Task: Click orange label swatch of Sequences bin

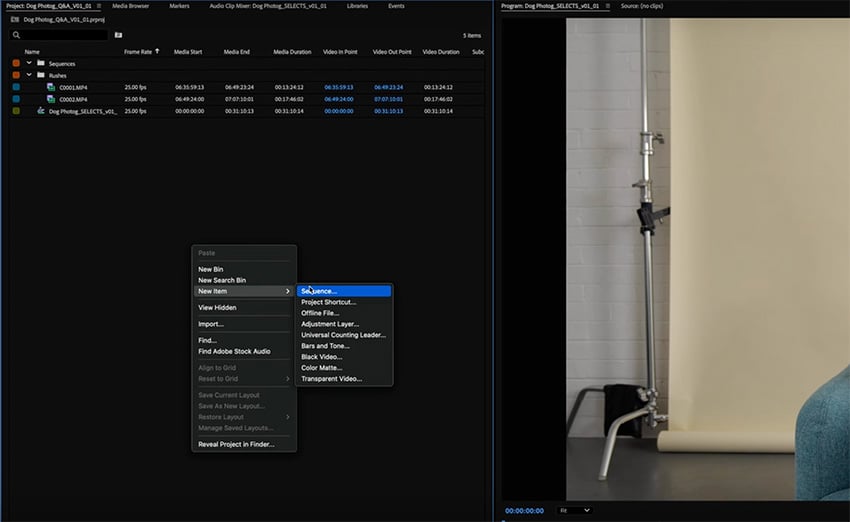Action: click(x=16, y=63)
